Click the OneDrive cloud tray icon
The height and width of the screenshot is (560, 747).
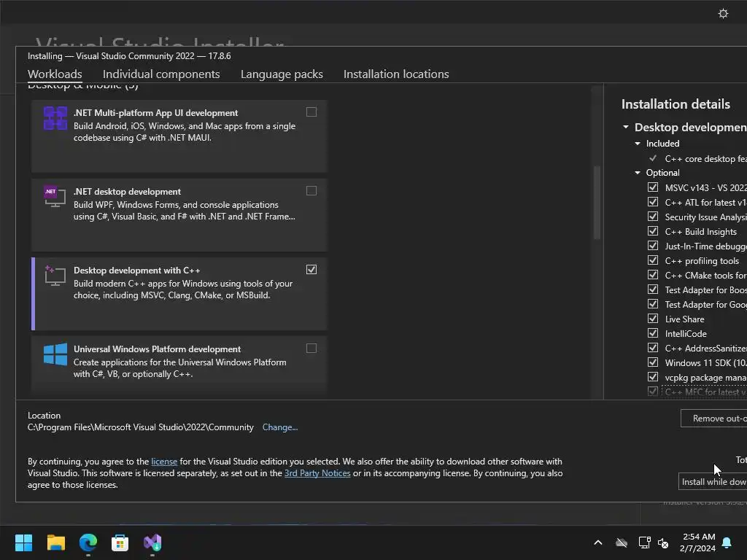click(622, 542)
